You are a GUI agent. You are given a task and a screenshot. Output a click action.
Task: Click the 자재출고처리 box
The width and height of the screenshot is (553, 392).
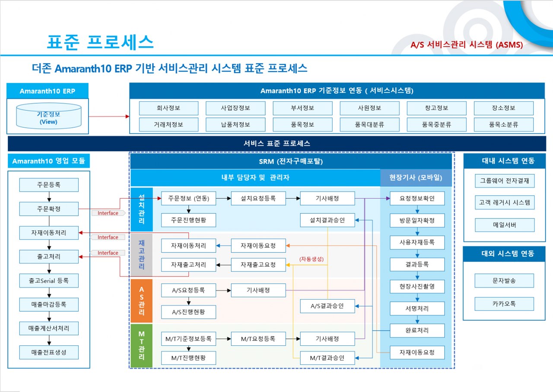tap(188, 265)
